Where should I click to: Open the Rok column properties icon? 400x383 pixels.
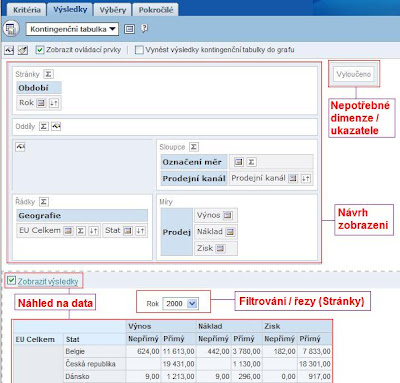coord(41,103)
